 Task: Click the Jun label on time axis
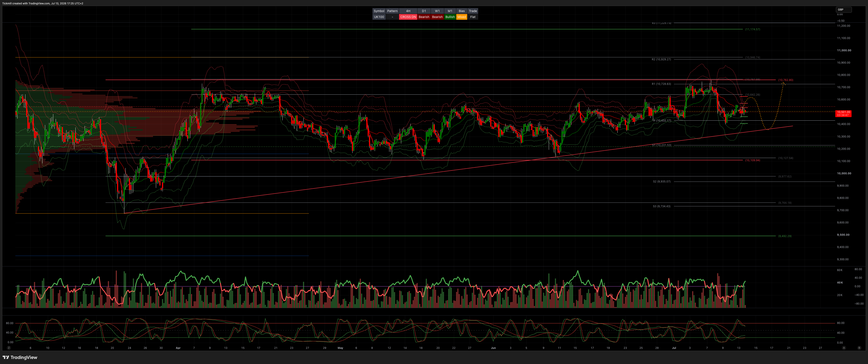click(493, 348)
